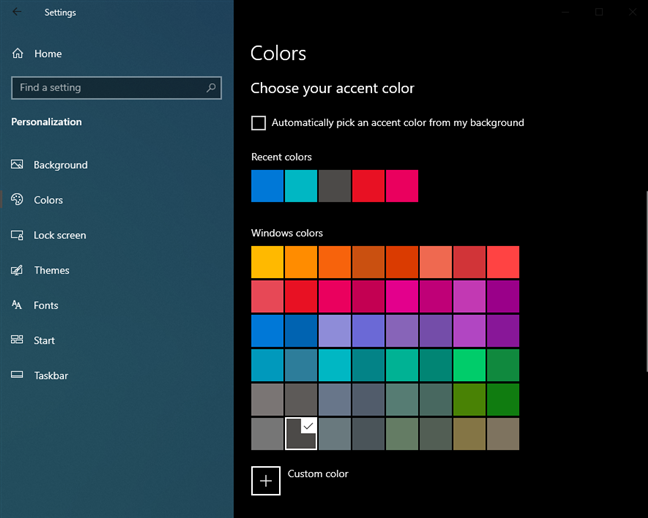Image resolution: width=648 pixels, height=518 pixels.
Task: Select the Colors menu item
Action: coord(48,200)
